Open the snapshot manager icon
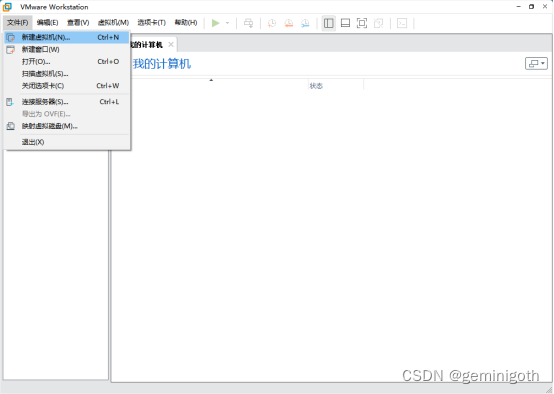This screenshot has height=394, width=554. coord(305,23)
